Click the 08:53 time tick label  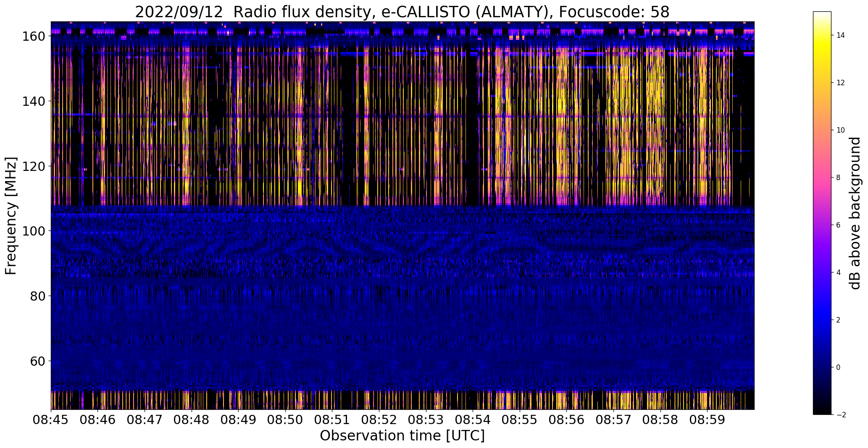(426, 419)
